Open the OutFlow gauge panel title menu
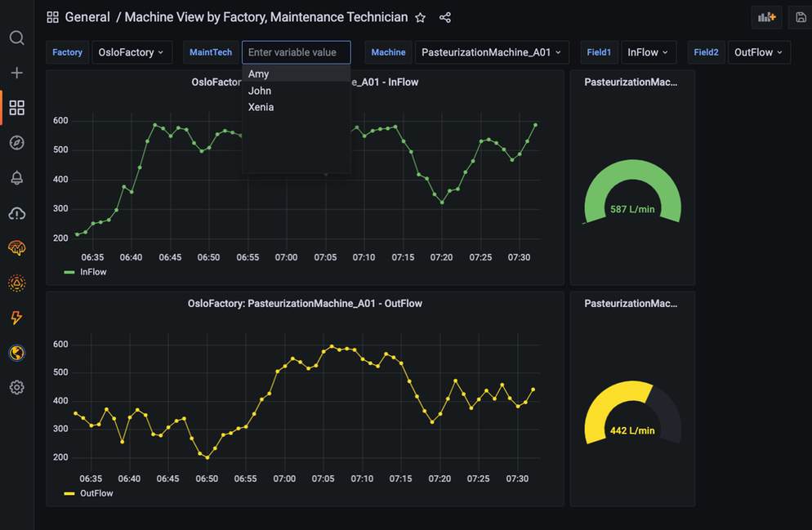Viewport: 812px width, 530px height. pyautogui.click(x=631, y=303)
